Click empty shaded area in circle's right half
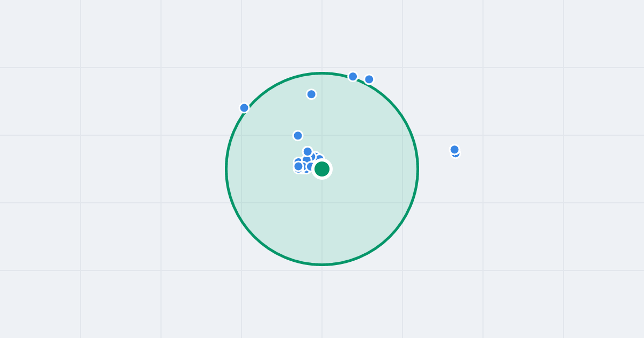 tap(376, 169)
